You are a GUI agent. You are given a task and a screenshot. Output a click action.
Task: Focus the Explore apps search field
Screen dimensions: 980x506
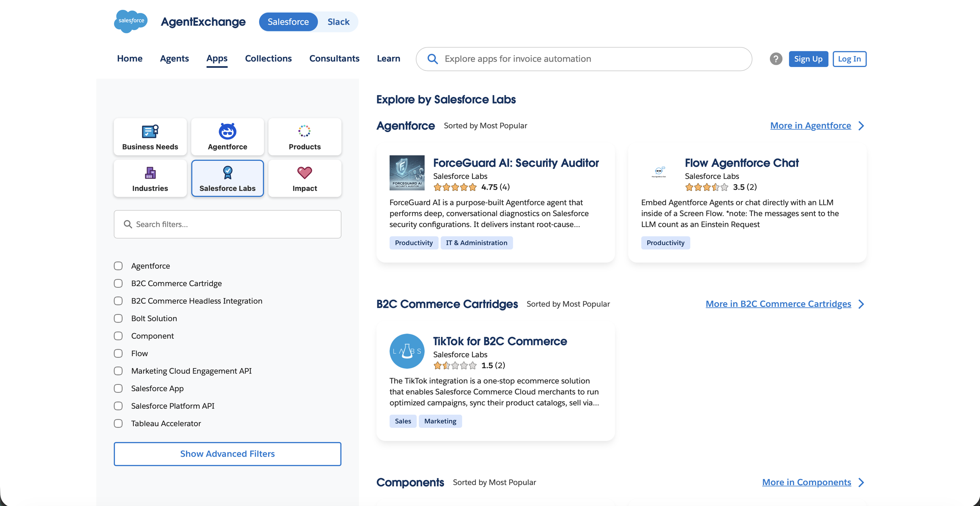click(584, 59)
